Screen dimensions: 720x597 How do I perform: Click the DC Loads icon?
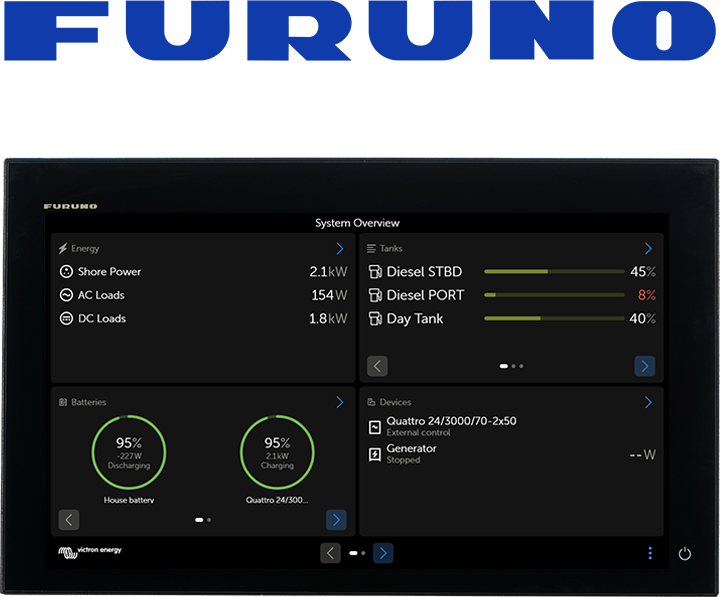point(66,319)
